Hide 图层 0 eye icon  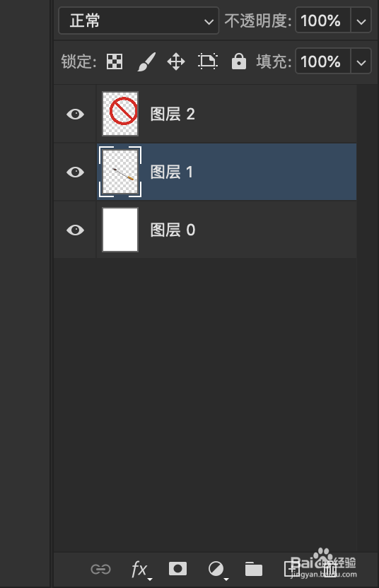(76, 230)
